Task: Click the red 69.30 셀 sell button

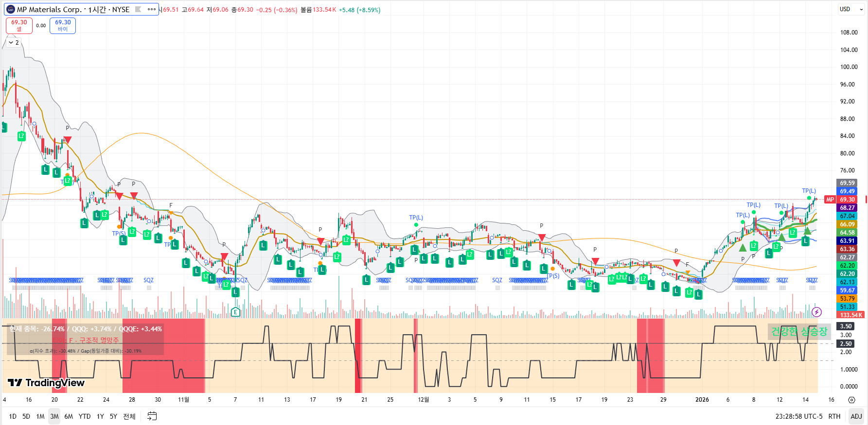Action: (x=19, y=26)
